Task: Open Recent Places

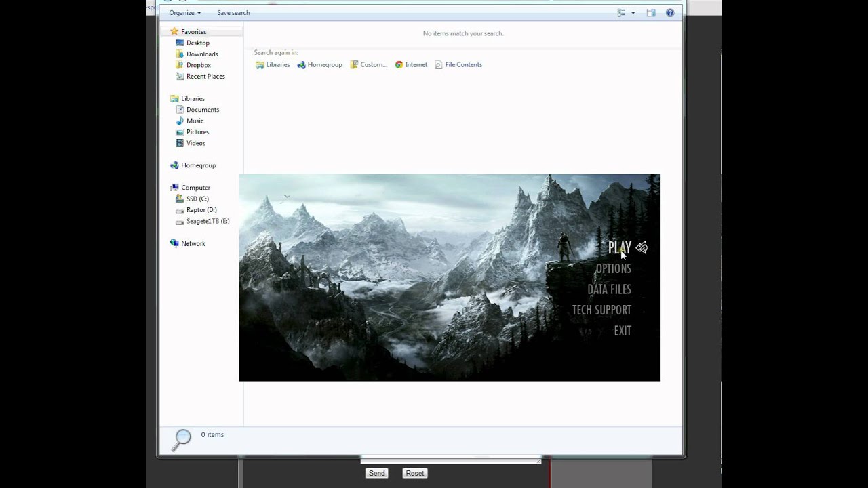Action: [205, 76]
